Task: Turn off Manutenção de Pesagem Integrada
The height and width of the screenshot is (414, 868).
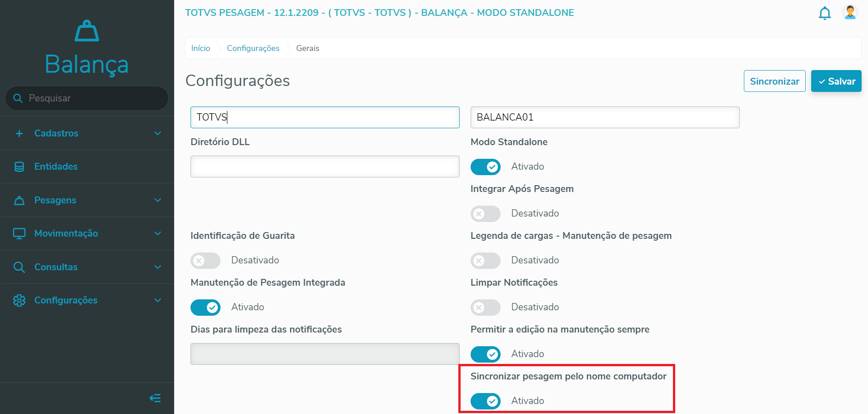Action: [x=206, y=308]
